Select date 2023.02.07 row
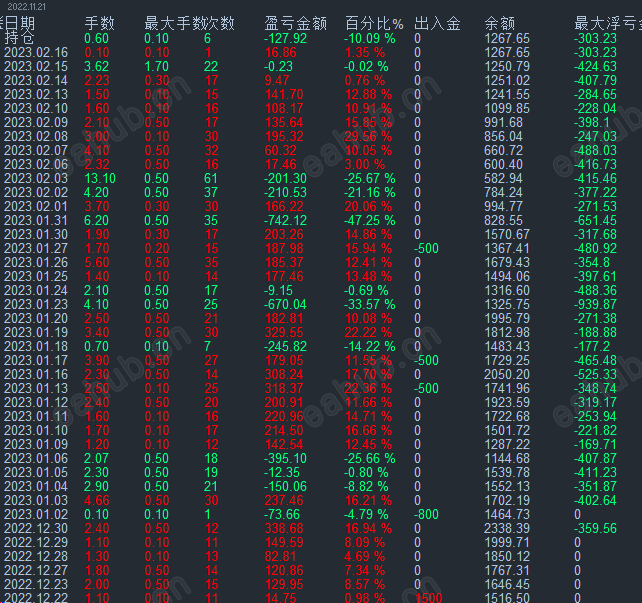Viewport: 642px width, 603px height. point(36,150)
